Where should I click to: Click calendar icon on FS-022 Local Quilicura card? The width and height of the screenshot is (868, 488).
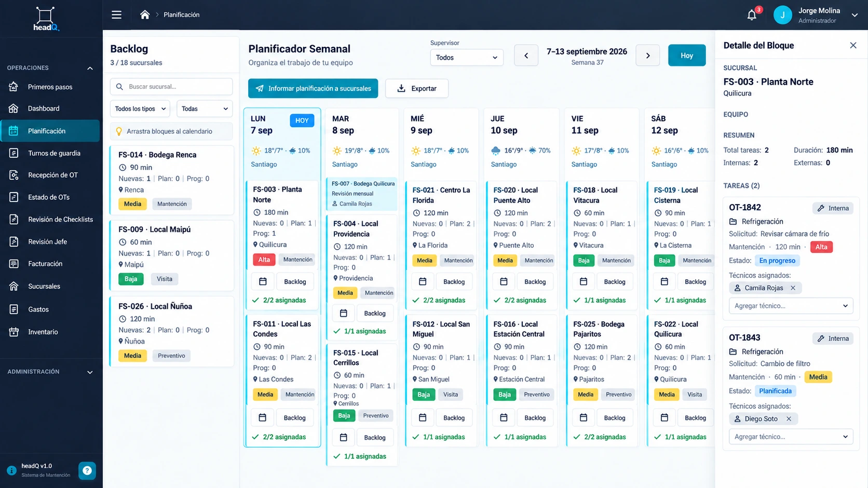(664, 417)
